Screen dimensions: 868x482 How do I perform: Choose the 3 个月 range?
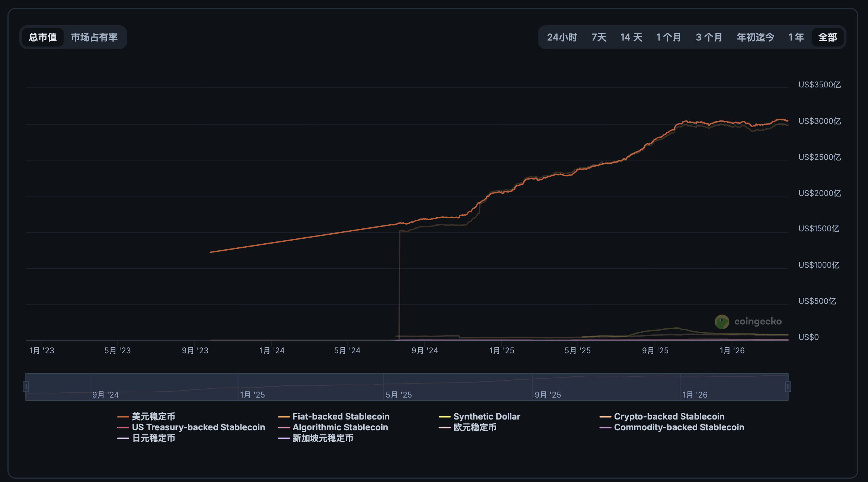tap(709, 37)
